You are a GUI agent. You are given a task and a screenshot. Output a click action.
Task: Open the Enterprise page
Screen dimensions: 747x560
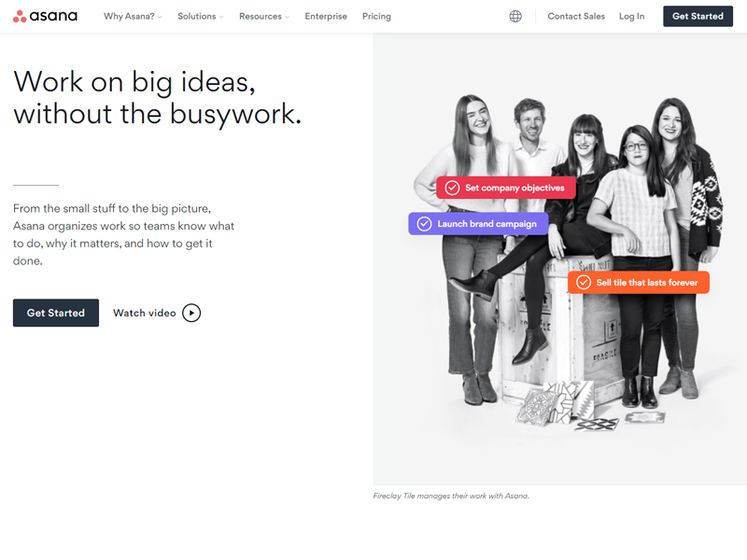pyautogui.click(x=326, y=16)
